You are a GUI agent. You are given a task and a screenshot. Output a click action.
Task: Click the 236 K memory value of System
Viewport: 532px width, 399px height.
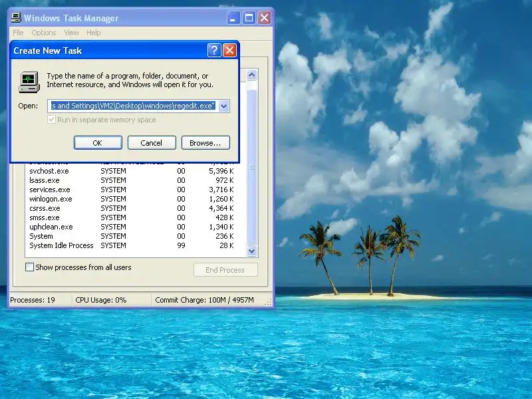[224, 236]
